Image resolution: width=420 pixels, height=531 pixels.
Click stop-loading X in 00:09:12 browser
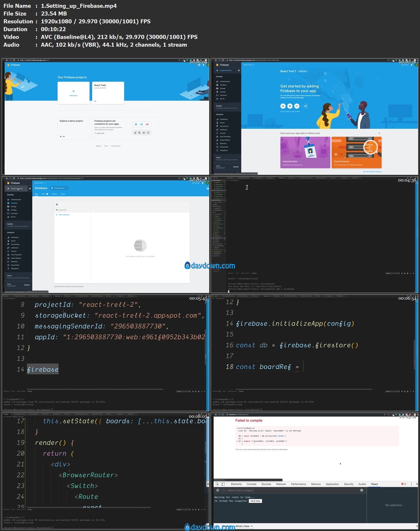tap(223, 414)
